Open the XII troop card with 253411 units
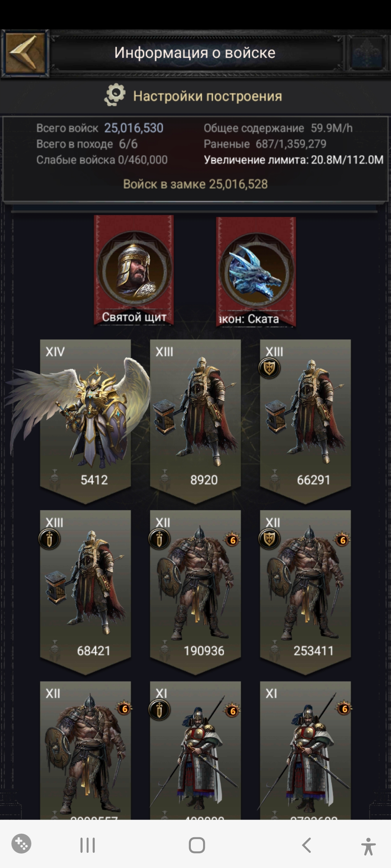Image resolution: width=391 pixels, height=868 pixels. tap(306, 592)
